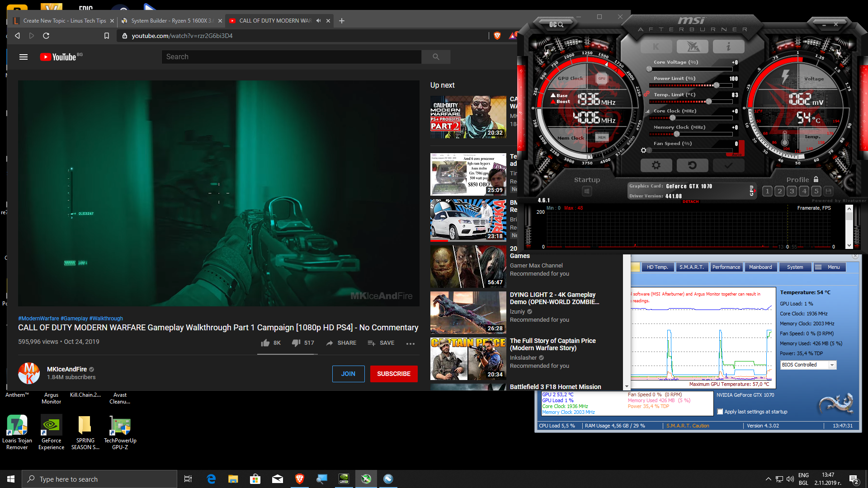Adjust the Memory Clock slider handle
This screenshot has width=868, height=488.
[677, 134]
